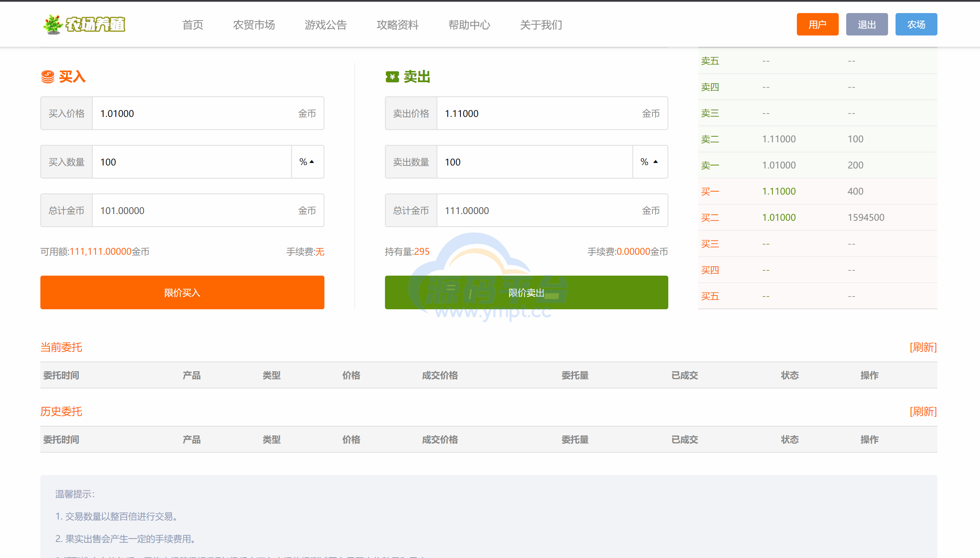Click the 买入价格 input field

192,114
